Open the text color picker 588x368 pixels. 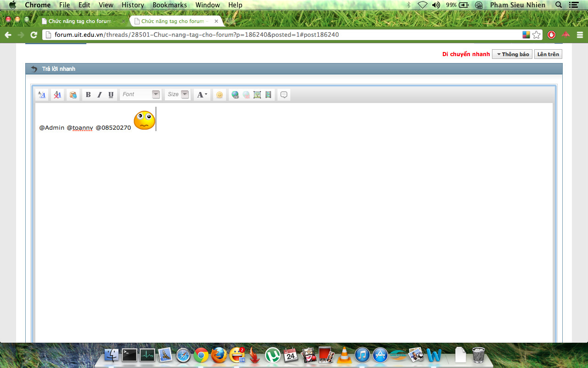click(x=202, y=95)
